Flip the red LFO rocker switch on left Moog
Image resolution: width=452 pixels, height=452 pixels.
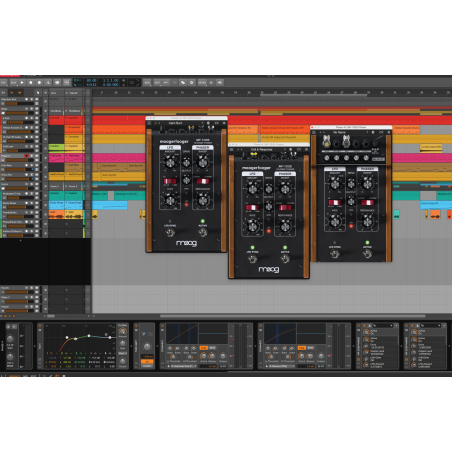click(170, 181)
